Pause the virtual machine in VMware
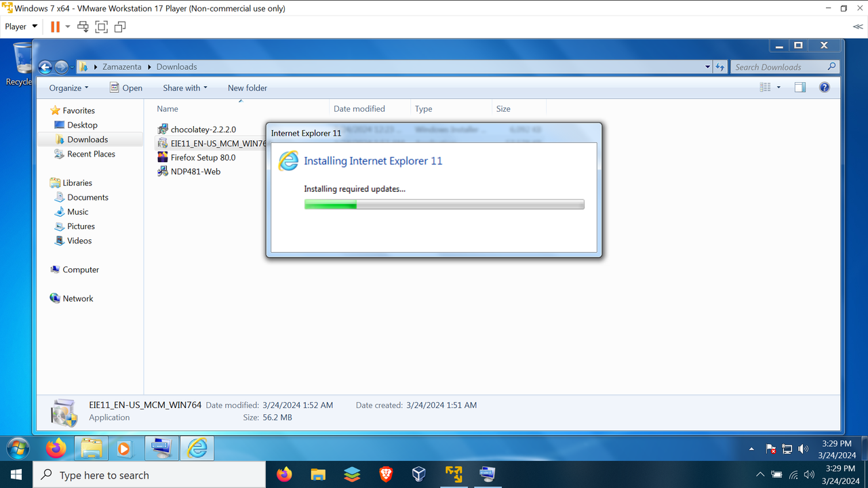This screenshot has height=488, width=868. click(56, 27)
